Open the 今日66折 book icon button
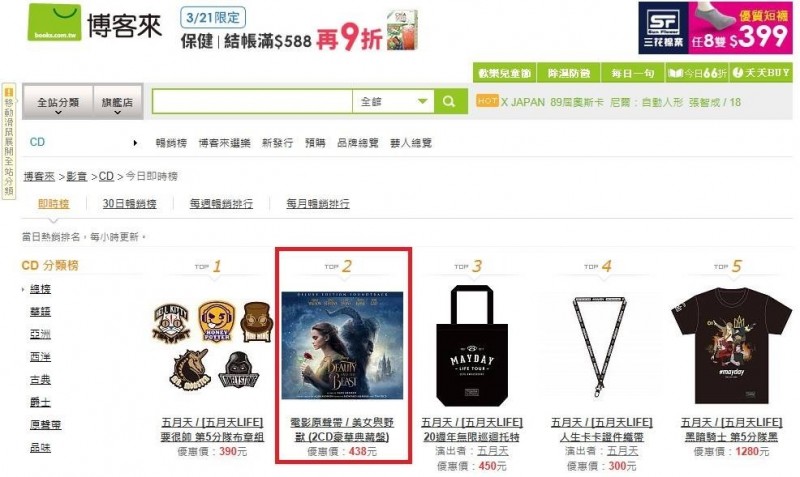 pyautogui.click(x=696, y=73)
